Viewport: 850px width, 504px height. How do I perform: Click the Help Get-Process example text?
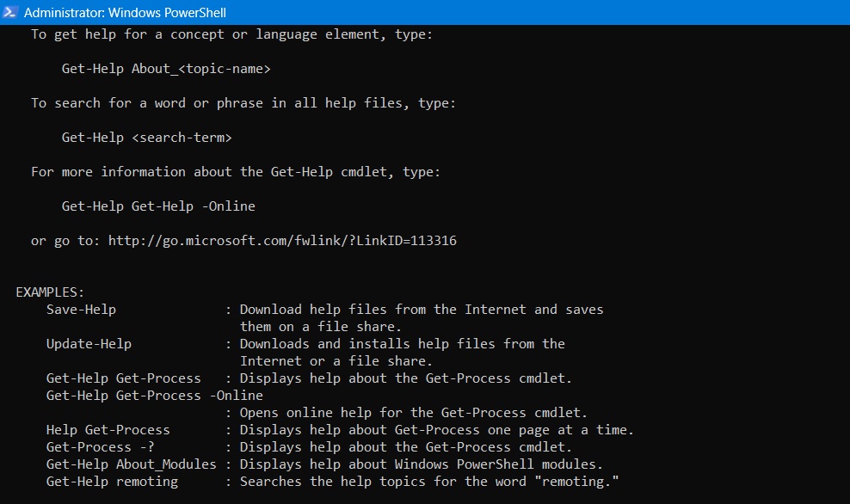click(108, 429)
